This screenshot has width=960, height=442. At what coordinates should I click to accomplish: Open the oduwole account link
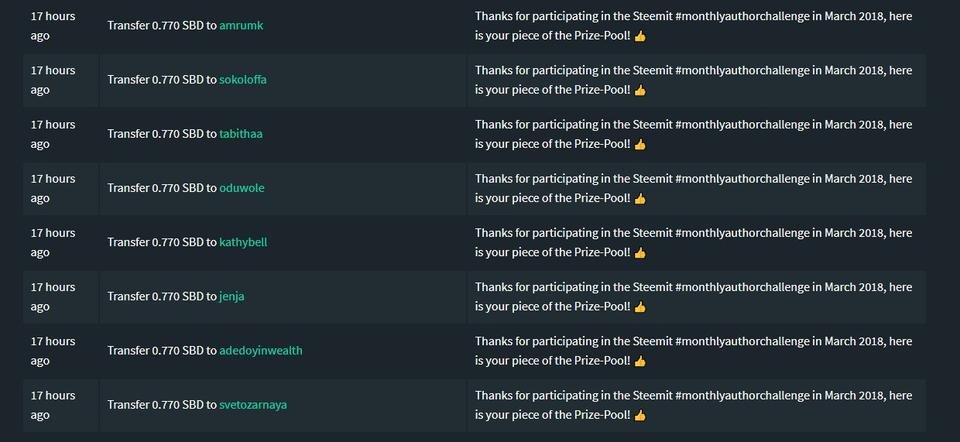[242, 188]
